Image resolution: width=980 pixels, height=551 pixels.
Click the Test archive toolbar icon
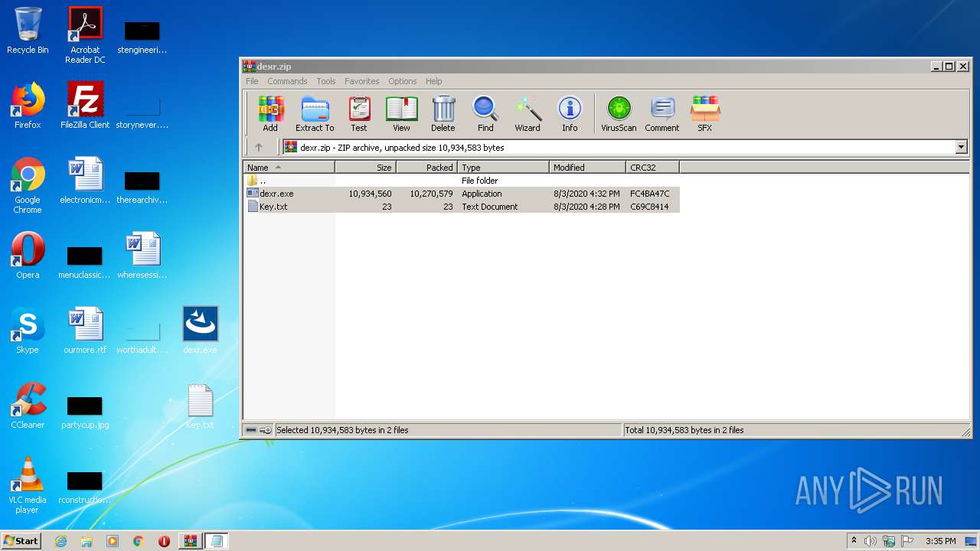359,114
